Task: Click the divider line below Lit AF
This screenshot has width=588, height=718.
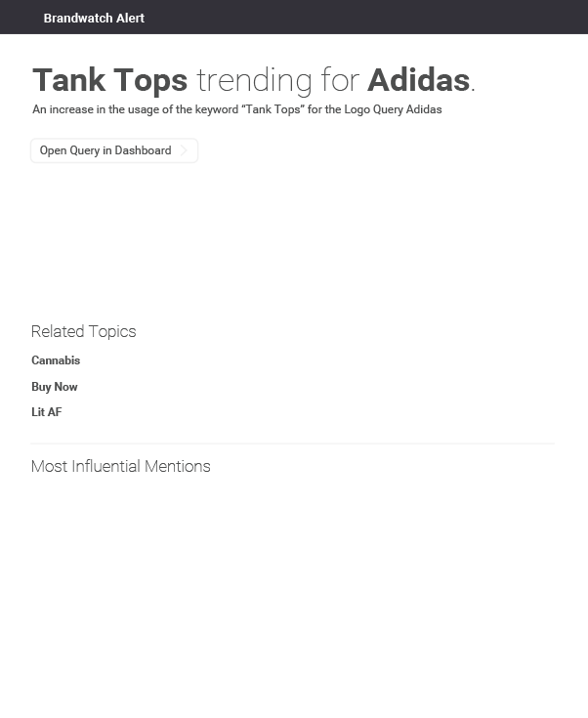Action: 293,443
